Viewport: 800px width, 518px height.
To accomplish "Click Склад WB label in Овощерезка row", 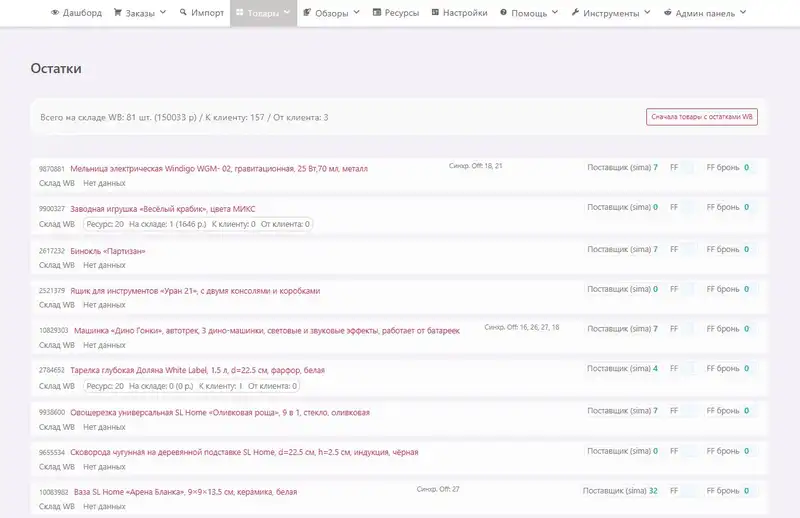I will click(57, 427).
